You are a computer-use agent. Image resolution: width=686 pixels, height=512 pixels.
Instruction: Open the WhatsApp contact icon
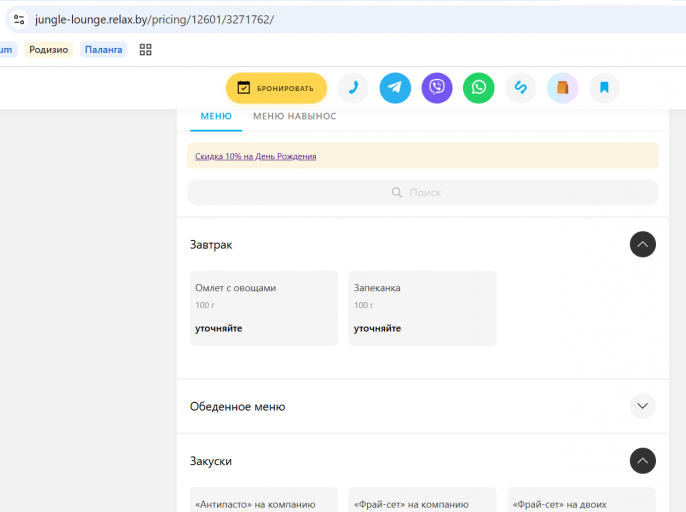pyautogui.click(x=479, y=88)
